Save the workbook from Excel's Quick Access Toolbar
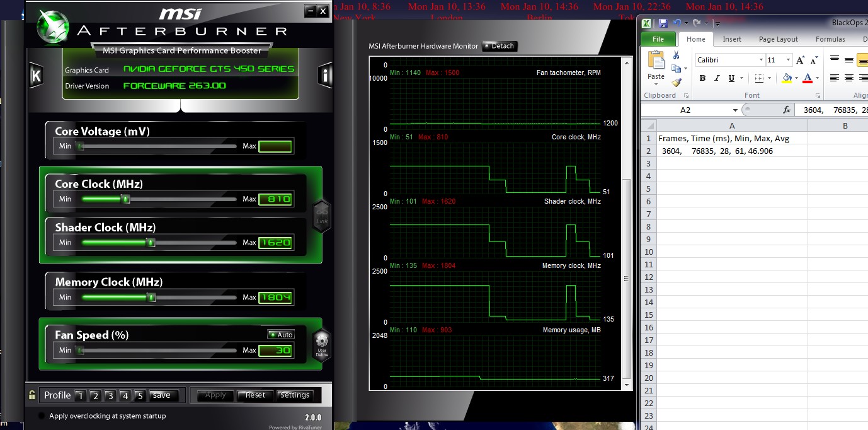The image size is (868, 430). coord(663,23)
